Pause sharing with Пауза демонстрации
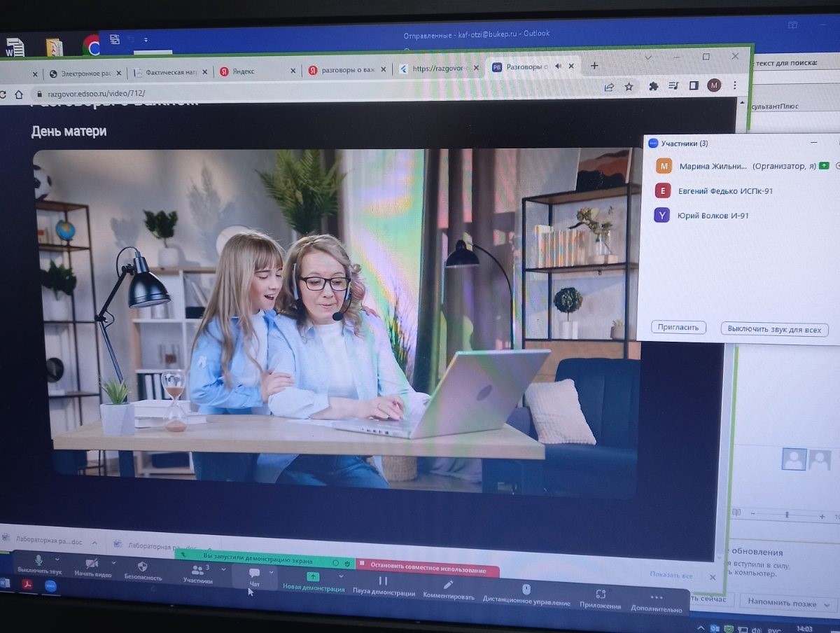 tap(383, 585)
